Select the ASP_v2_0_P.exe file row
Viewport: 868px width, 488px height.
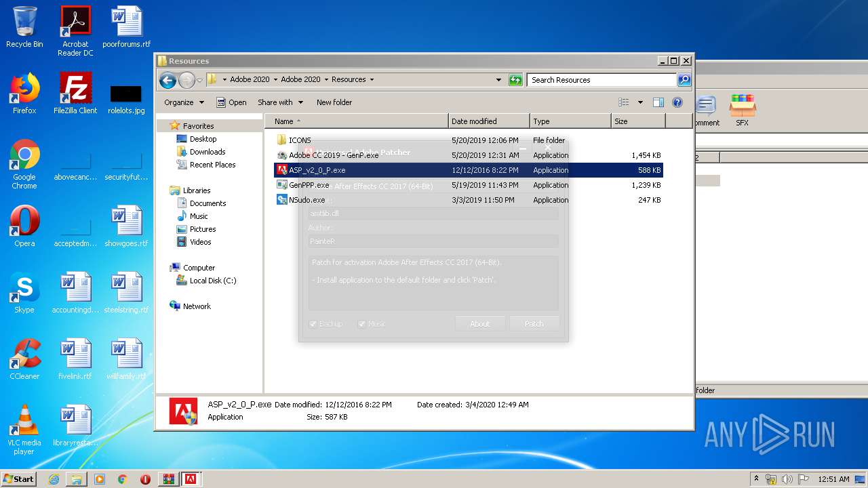(468, 170)
